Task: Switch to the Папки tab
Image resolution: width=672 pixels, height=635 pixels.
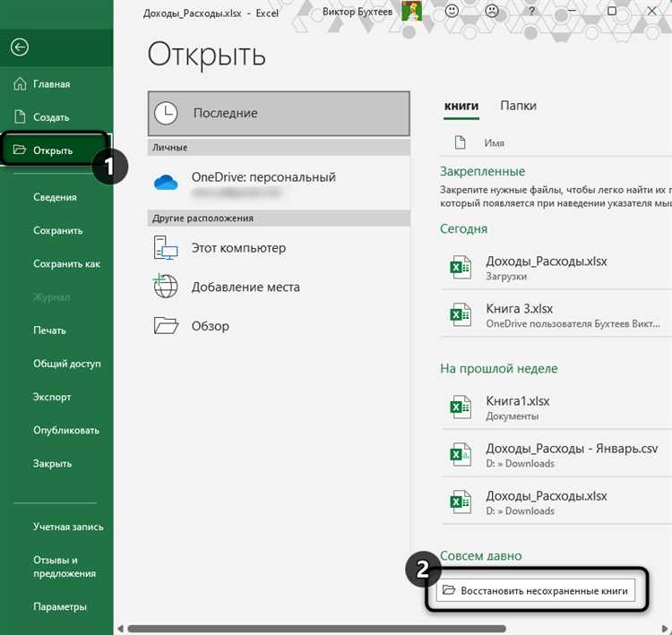Action: [x=518, y=106]
